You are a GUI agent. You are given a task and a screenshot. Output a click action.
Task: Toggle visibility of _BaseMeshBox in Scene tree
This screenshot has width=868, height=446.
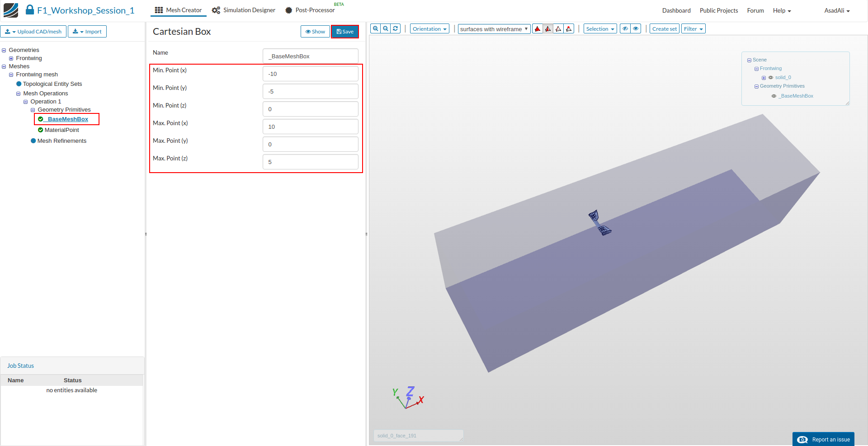tap(774, 96)
